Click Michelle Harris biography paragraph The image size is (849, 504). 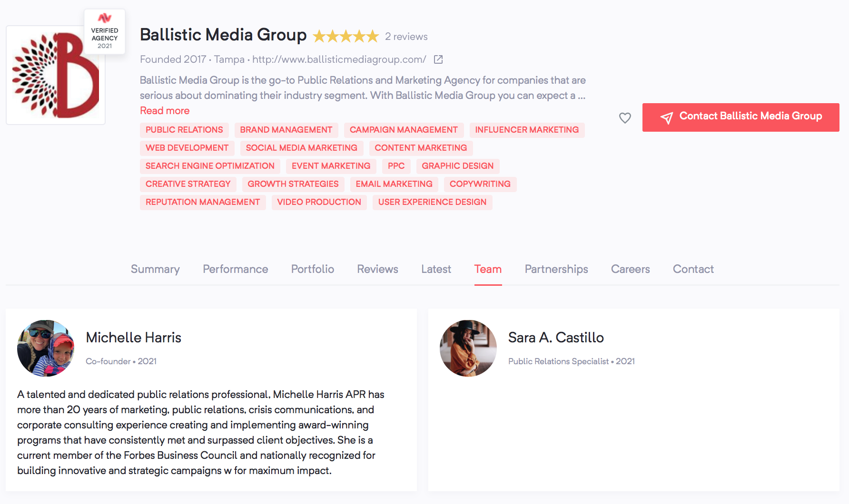point(201,433)
